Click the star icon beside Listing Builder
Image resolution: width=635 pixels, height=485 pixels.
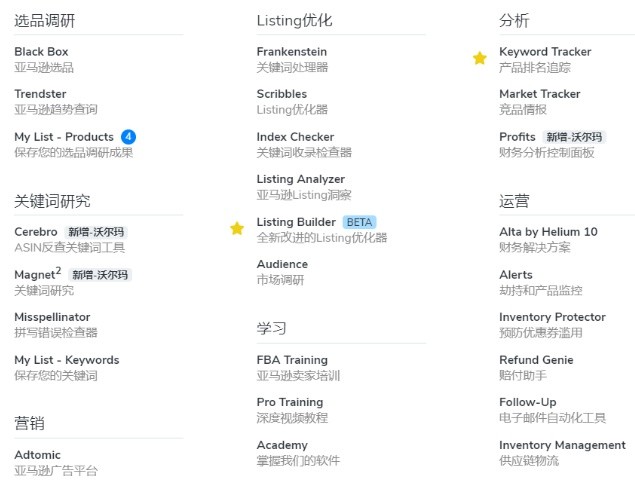tap(237, 228)
